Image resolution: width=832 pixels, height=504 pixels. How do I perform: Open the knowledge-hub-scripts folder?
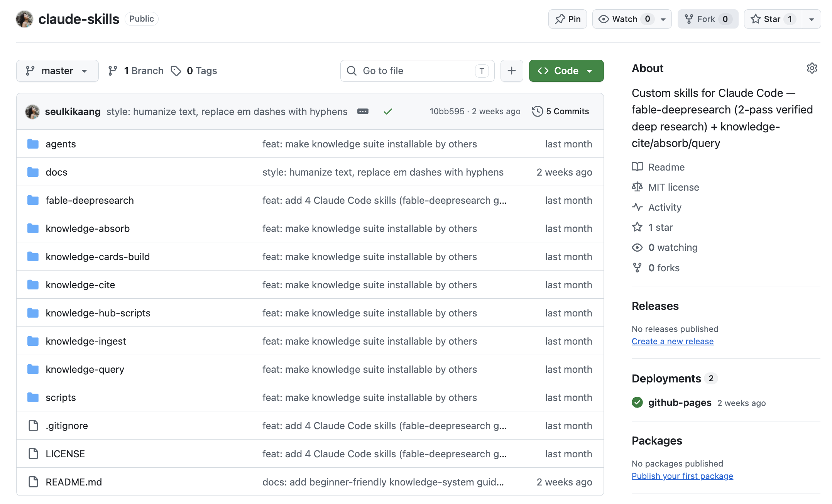(98, 313)
